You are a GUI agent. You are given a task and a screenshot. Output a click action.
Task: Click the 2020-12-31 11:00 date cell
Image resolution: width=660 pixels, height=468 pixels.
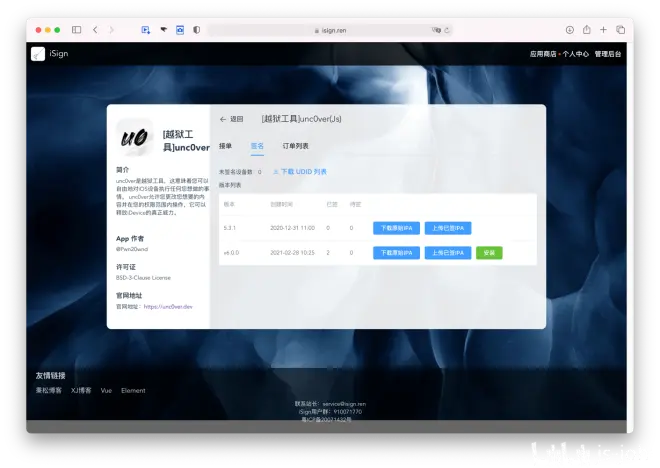click(x=293, y=228)
